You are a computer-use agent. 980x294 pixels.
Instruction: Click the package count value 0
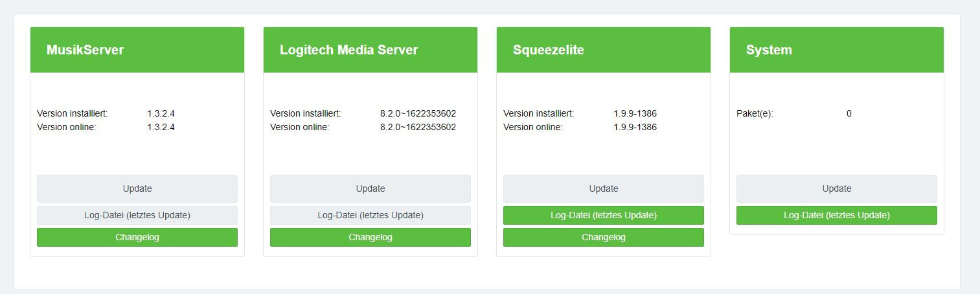(849, 113)
